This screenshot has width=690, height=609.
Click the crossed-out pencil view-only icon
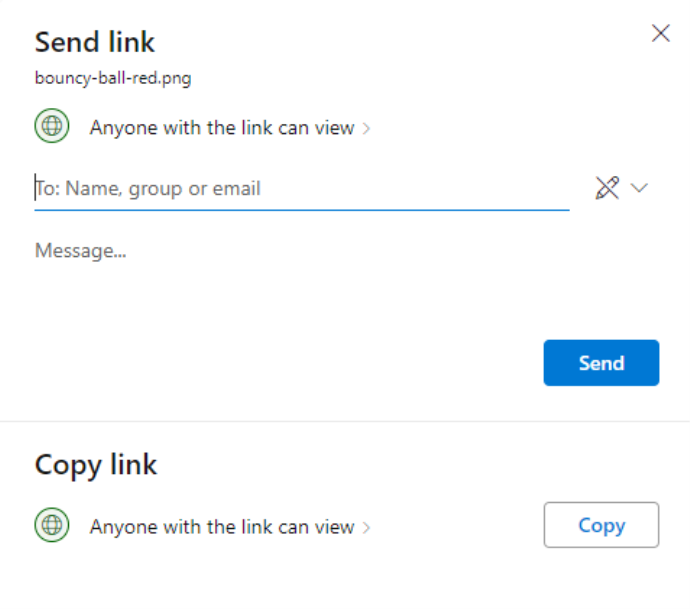(x=607, y=188)
